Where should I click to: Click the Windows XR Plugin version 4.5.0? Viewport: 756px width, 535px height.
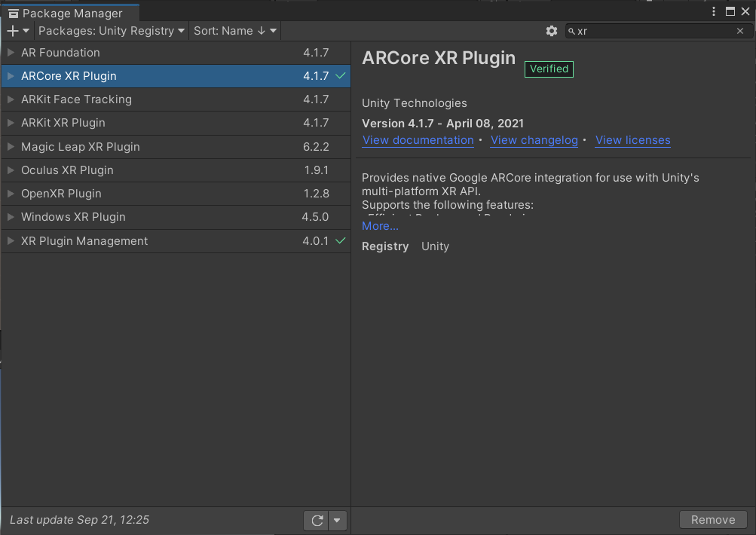[x=315, y=217]
